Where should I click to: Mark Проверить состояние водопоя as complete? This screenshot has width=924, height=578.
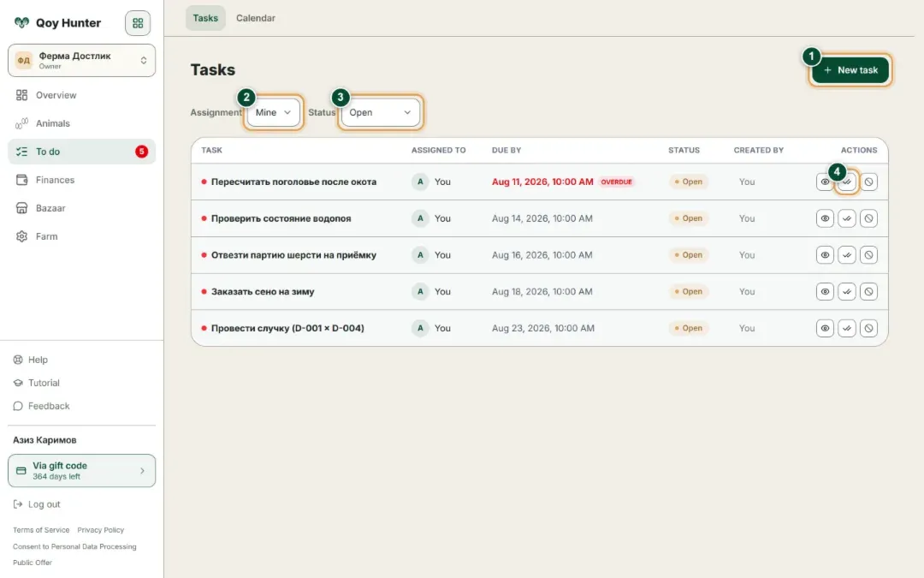tap(847, 218)
